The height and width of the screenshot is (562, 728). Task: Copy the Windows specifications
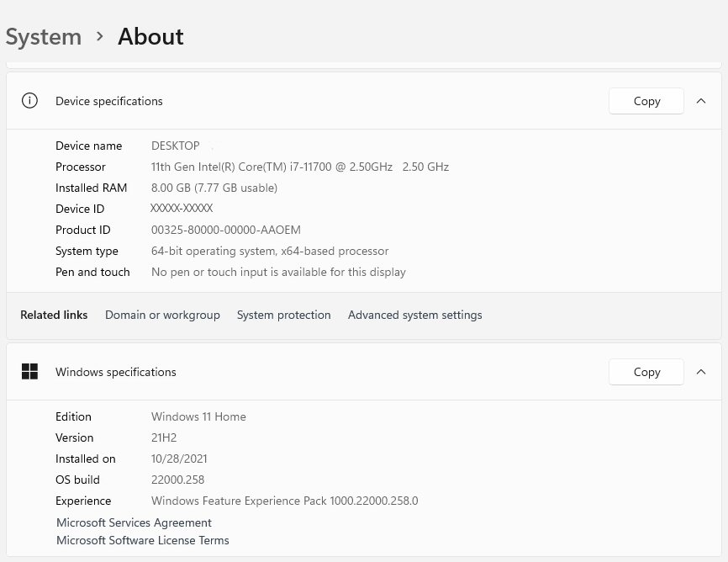pyautogui.click(x=646, y=372)
